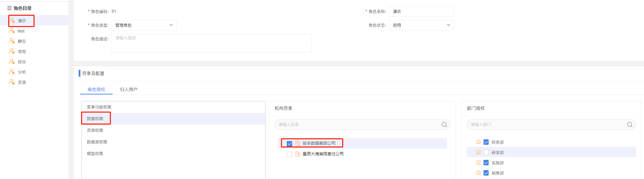Open the 角色状态 dropdown
Image resolution: width=644 pixels, height=179 pixels.
422,25
